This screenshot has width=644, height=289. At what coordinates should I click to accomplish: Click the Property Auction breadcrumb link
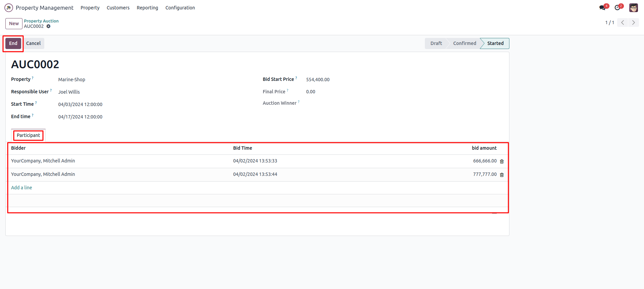(41, 21)
